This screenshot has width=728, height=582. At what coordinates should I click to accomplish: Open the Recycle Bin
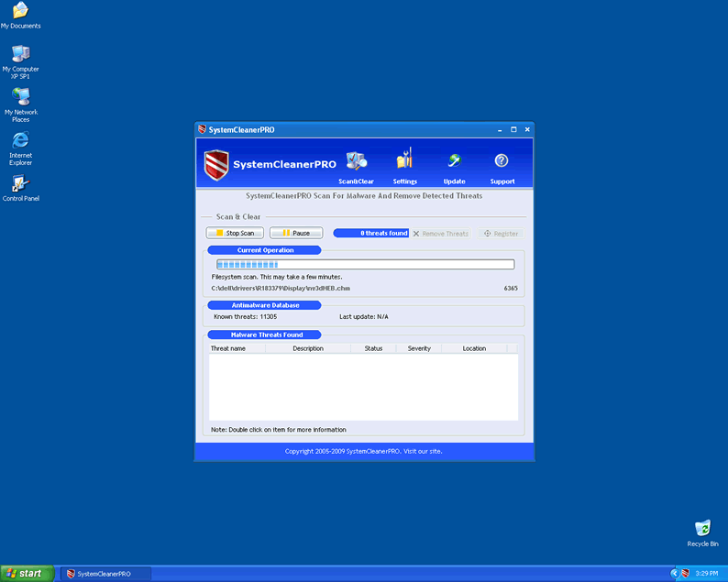(x=702, y=529)
